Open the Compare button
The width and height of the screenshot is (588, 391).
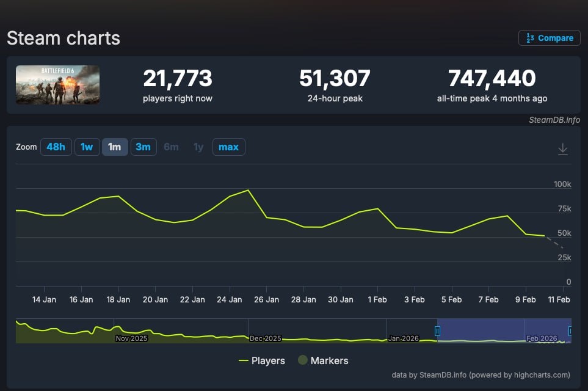[x=550, y=38]
